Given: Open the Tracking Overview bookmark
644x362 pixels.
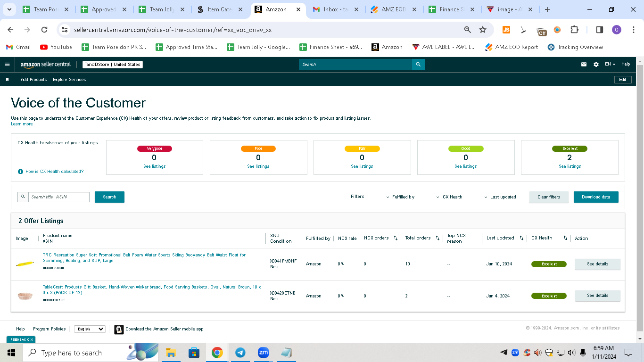Looking at the screenshot, I should pyautogui.click(x=575, y=47).
